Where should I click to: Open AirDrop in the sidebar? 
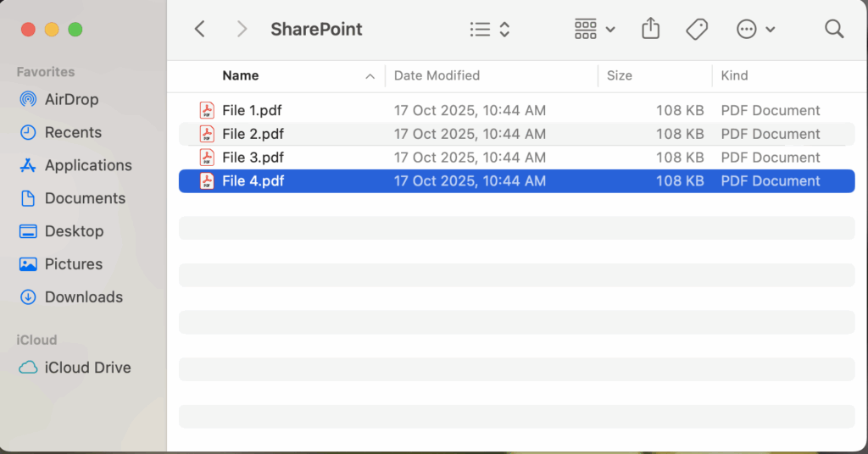(71, 99)
